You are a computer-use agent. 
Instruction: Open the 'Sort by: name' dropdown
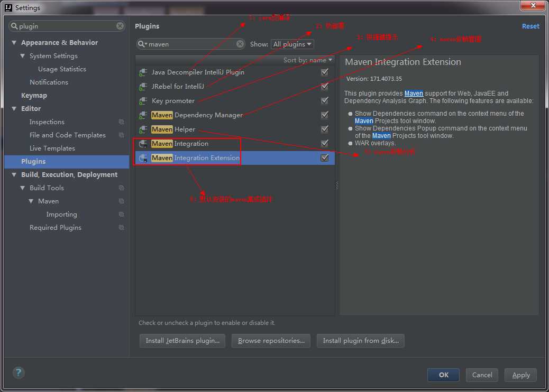(x=308, y=60)
